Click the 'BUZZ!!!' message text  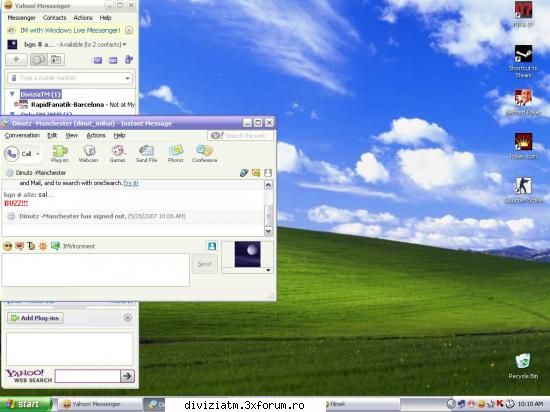[x=16, y=203]
